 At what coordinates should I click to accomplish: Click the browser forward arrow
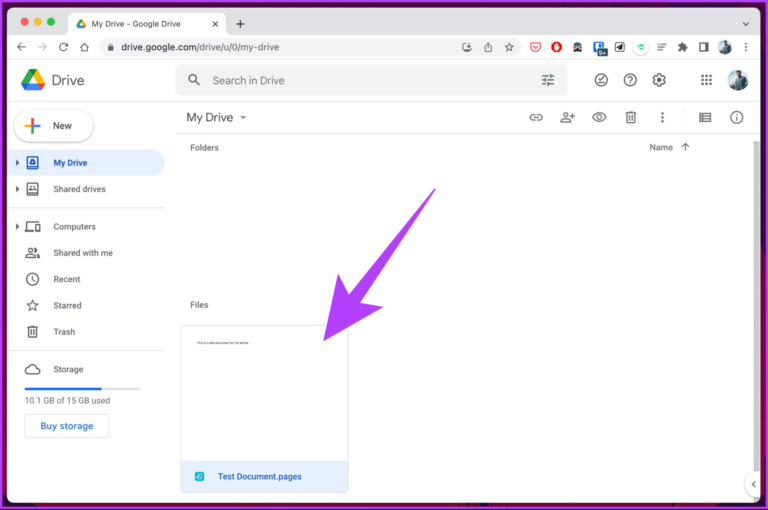pyautogui.click(x=42, y=47)
